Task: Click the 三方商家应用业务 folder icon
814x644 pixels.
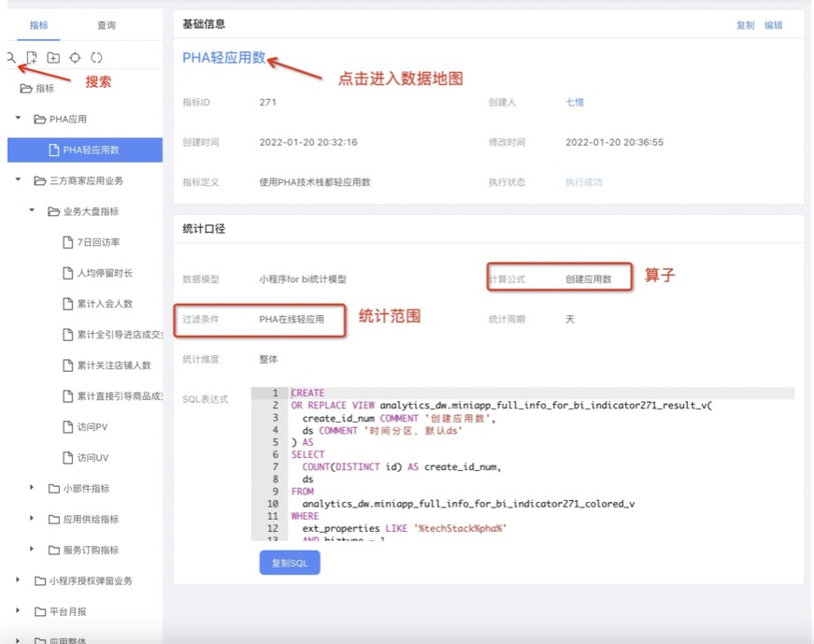Action: (x=39, y=180)
